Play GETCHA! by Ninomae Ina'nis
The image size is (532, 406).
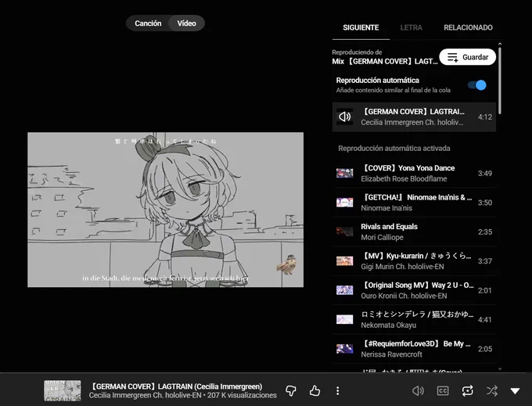click(414, 203)
